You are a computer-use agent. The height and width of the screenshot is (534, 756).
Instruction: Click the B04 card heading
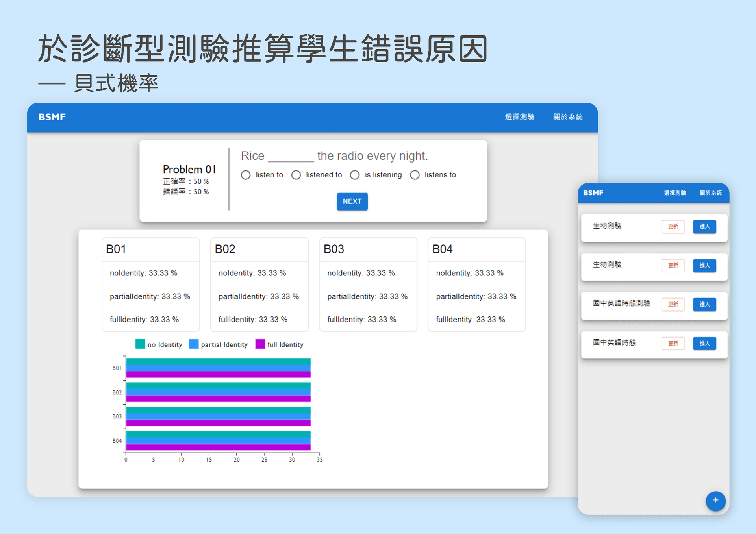[442, 249]
